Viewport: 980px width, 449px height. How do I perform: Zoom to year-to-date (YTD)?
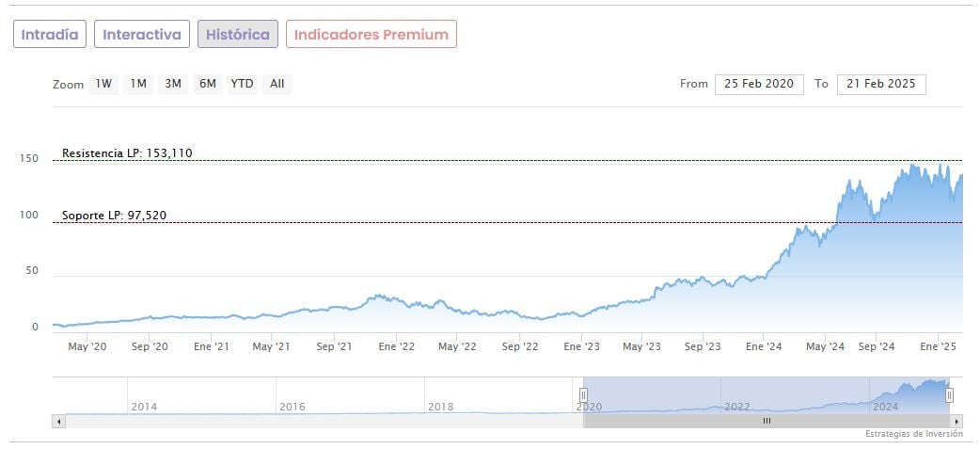242,84
